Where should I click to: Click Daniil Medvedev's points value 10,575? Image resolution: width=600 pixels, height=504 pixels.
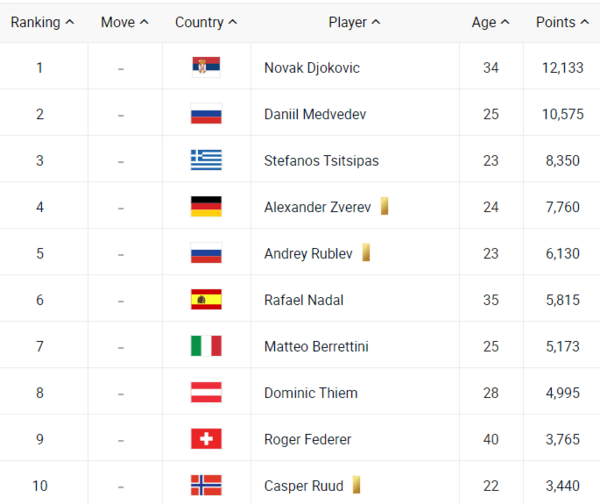[563, 114]
